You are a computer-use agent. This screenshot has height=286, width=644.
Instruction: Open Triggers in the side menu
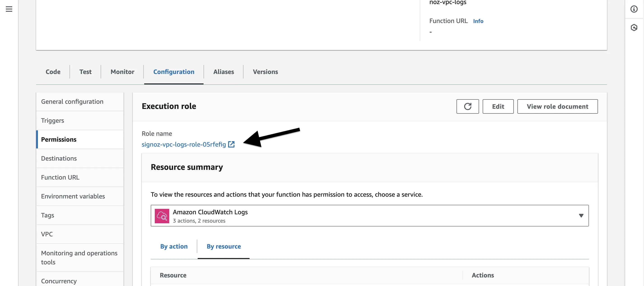80,120
